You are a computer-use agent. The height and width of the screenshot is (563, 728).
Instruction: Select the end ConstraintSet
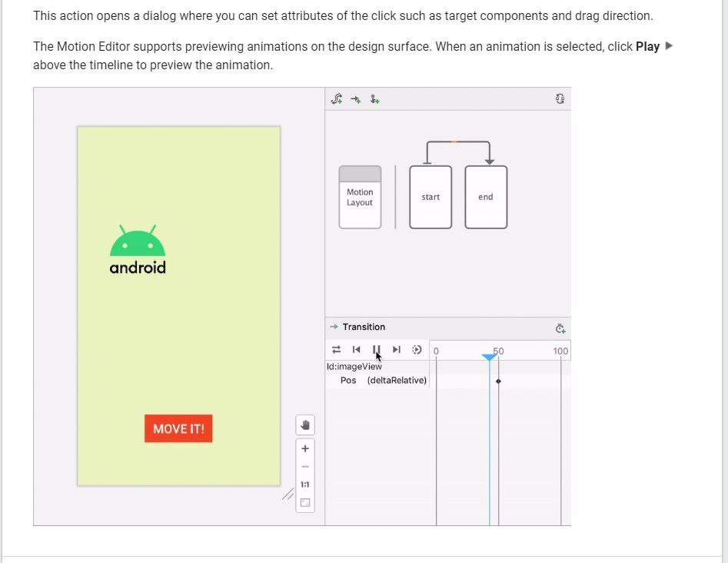[486, 197]
